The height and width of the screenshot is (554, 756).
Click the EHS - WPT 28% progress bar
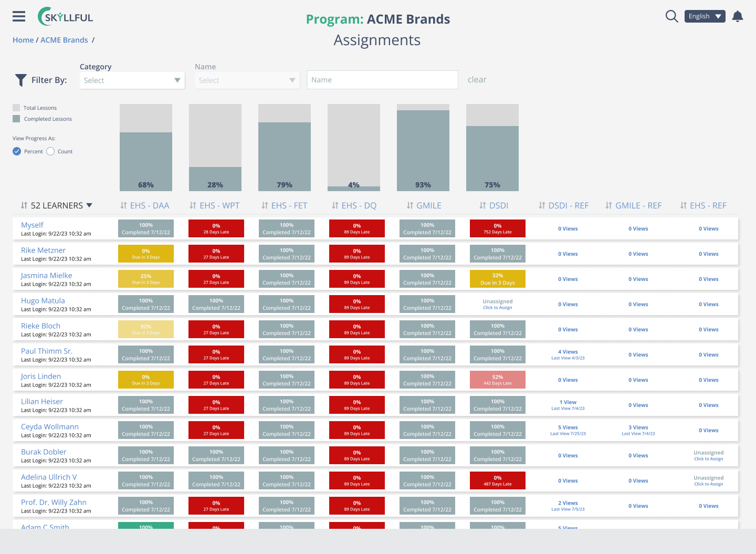[x=215, y=179]
